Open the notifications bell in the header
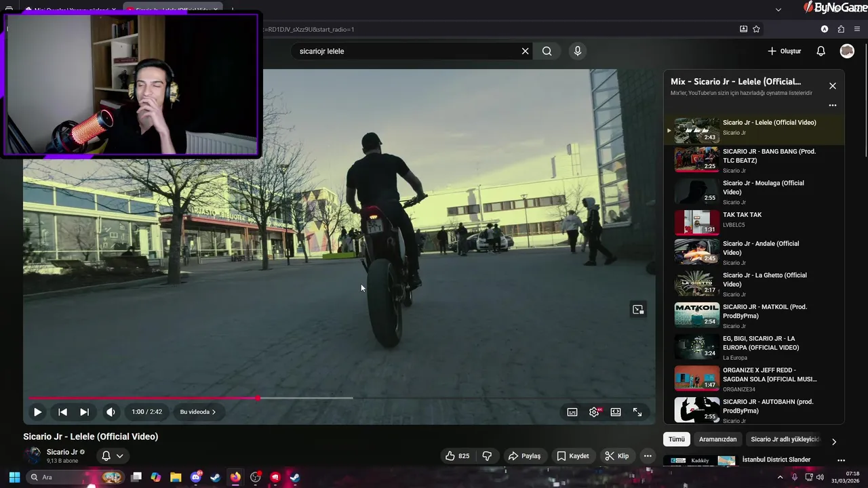The image size is (868, 488). 821,51
